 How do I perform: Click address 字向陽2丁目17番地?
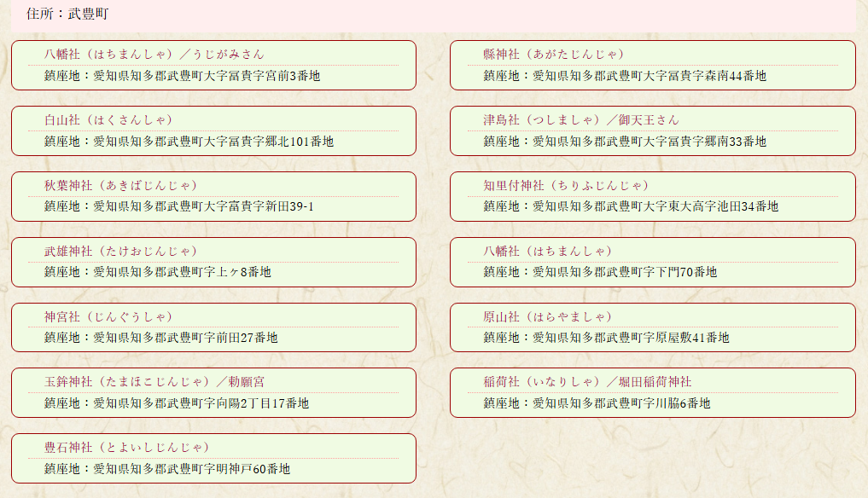click(x=177, y=403)
